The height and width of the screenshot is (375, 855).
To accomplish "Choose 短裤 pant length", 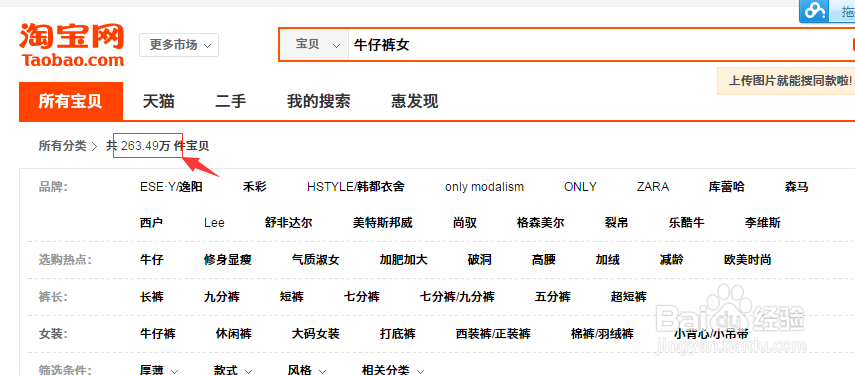I will (x=292, y=297).
